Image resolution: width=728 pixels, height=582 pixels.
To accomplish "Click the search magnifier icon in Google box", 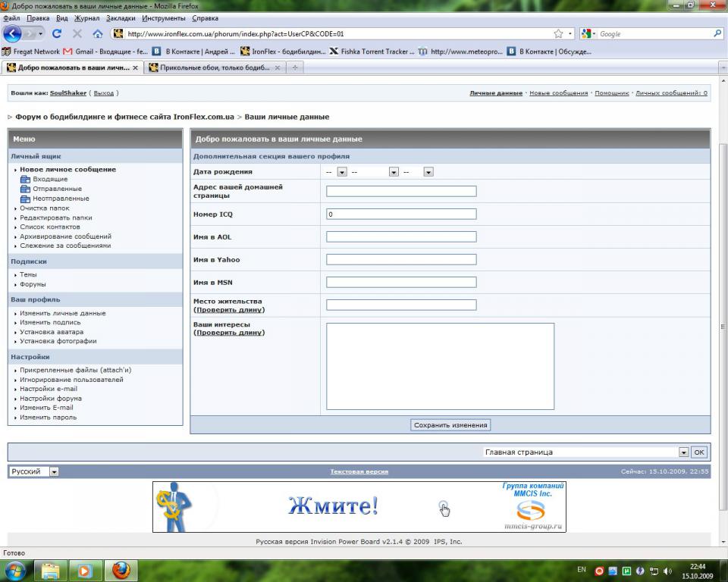I will [x=717, y=34].
